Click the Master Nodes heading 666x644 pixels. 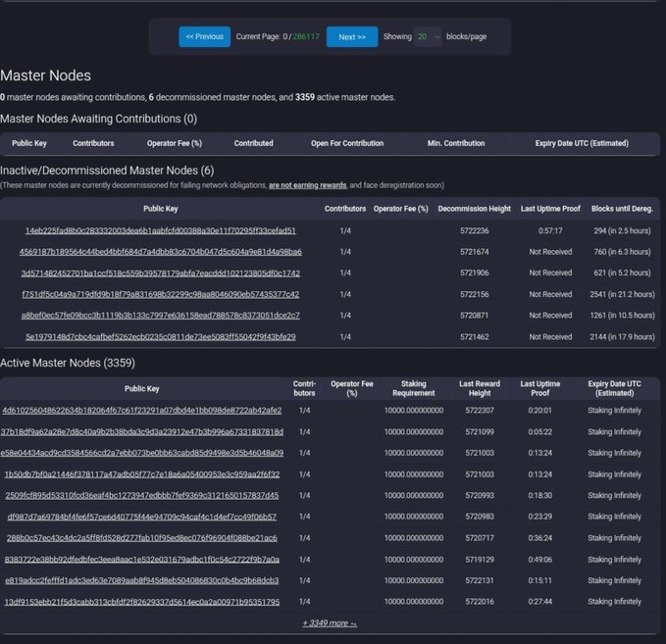pyautogui.click(x=45, y=75)
